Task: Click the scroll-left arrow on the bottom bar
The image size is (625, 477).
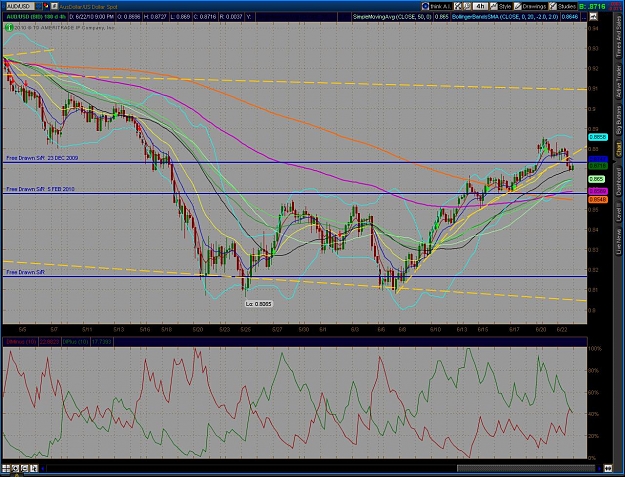Action: (43, 468)
